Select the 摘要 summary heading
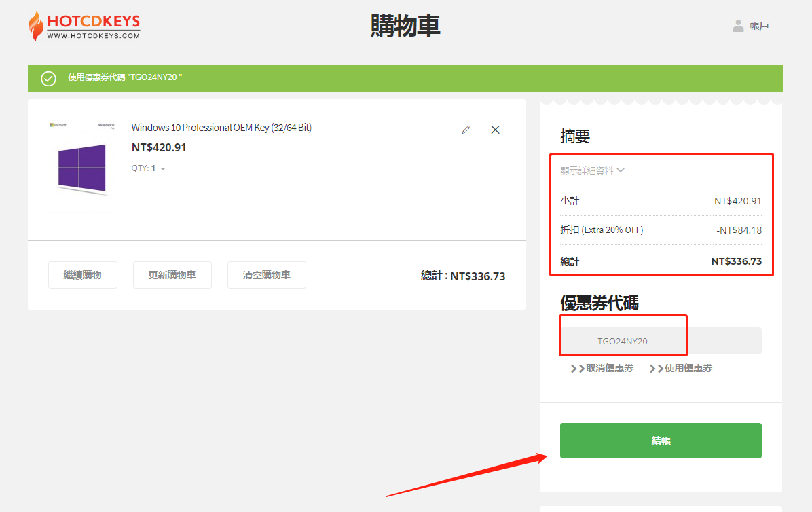This screenshot has width=812, height=512. point(575,136)
